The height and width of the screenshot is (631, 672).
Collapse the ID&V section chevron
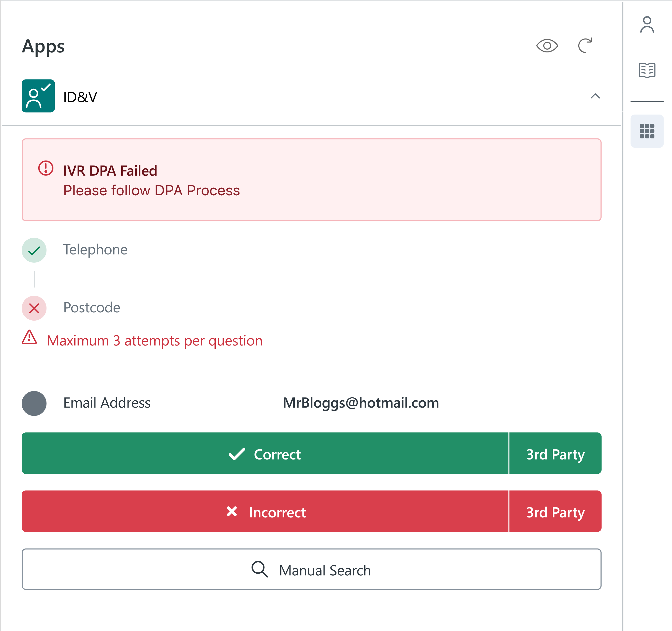coord(595,96)
